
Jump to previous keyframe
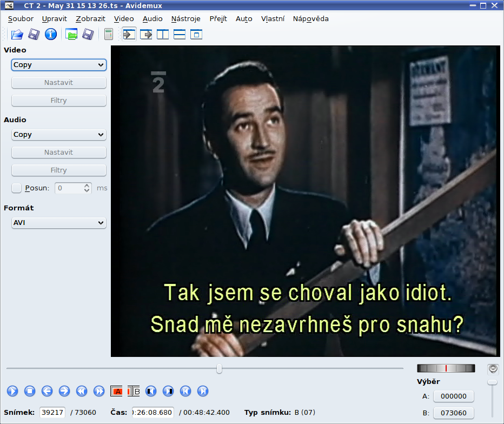(x=82, y=391)
